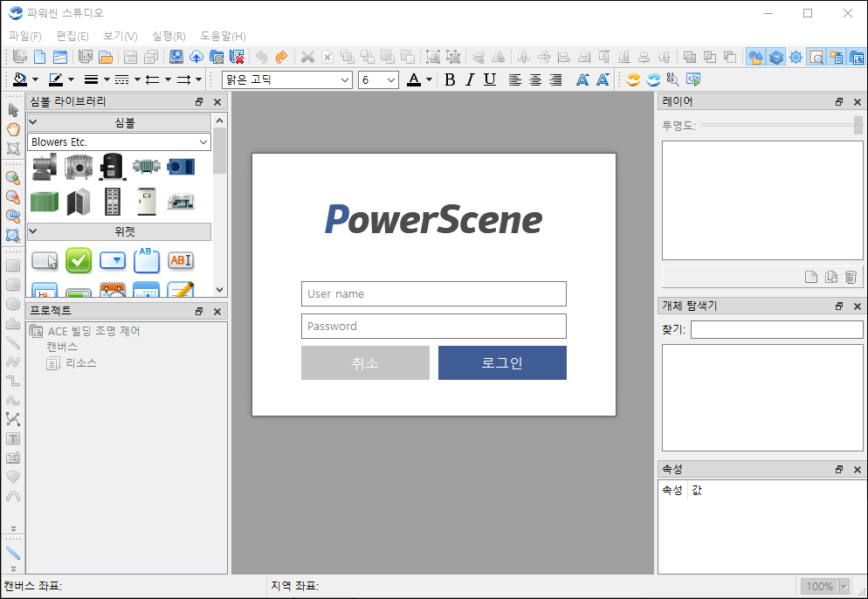This screenshot has height=599, width=868.
Task: Click the font color A swatch
Action: tap(414, 79)
